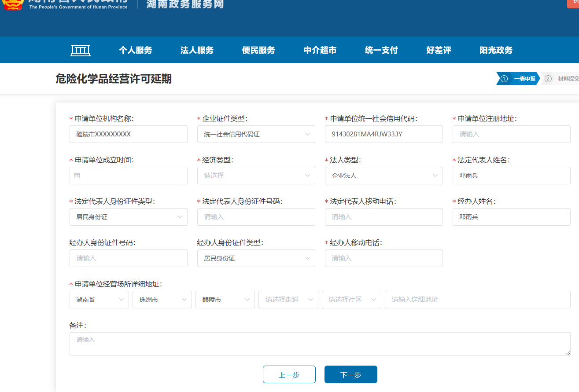Image resolution: width=579 pixels, height=392 pixels.
Task: Expand 法定代表人身份证件类型 dropdown
Action: [x=128, y=217]
